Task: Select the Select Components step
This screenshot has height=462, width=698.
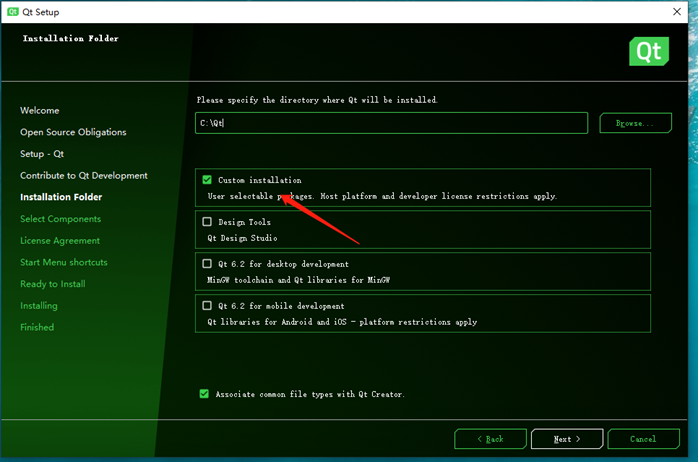Action: (x=61, y=219)
